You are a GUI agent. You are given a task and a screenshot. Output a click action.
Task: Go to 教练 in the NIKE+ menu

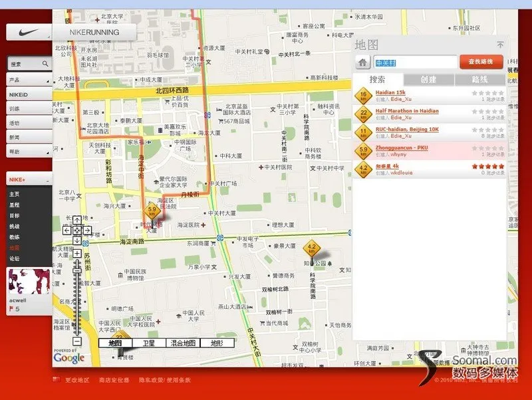pyautogui.click(x=15, y=237)
